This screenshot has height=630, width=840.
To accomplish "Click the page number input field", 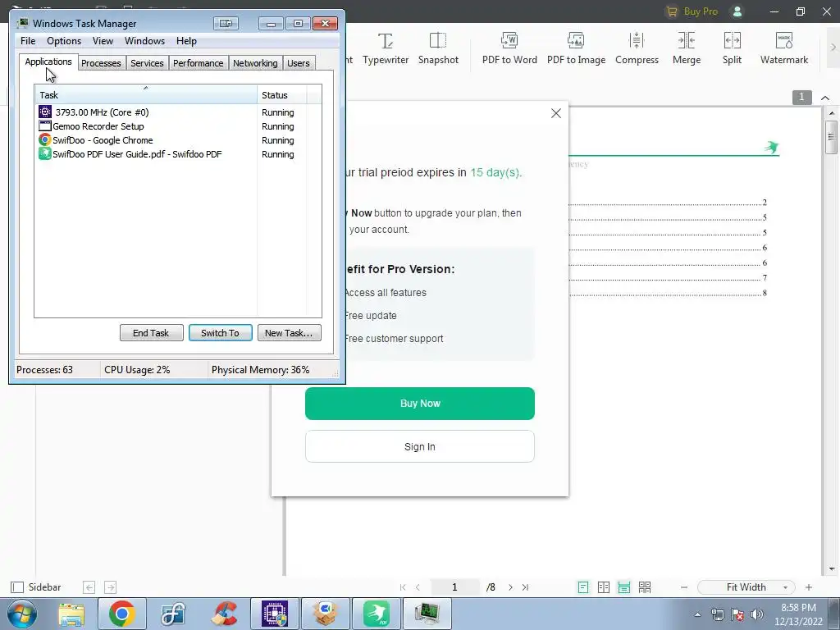I will (454, 587).
